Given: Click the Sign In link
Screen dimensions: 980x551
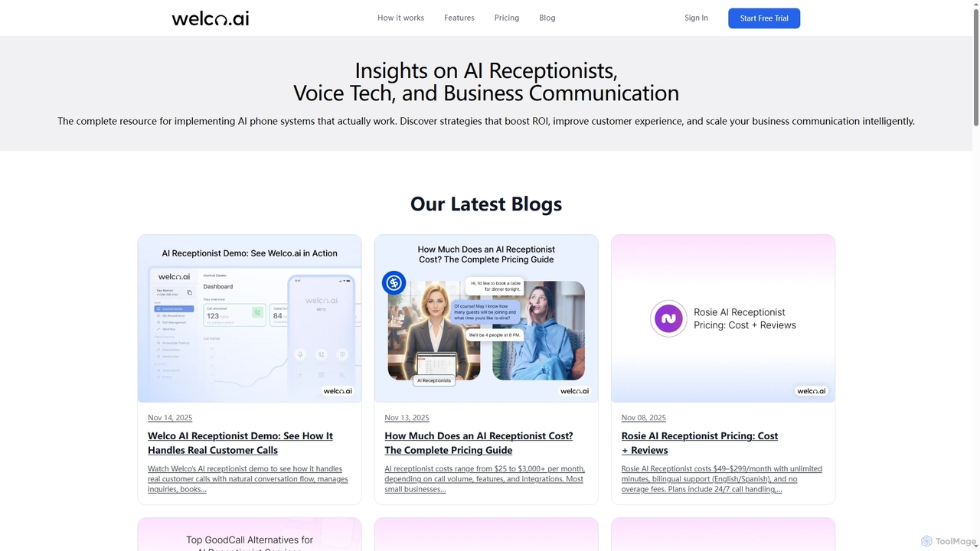Looking at the screenshot, I should click(696, 18).
